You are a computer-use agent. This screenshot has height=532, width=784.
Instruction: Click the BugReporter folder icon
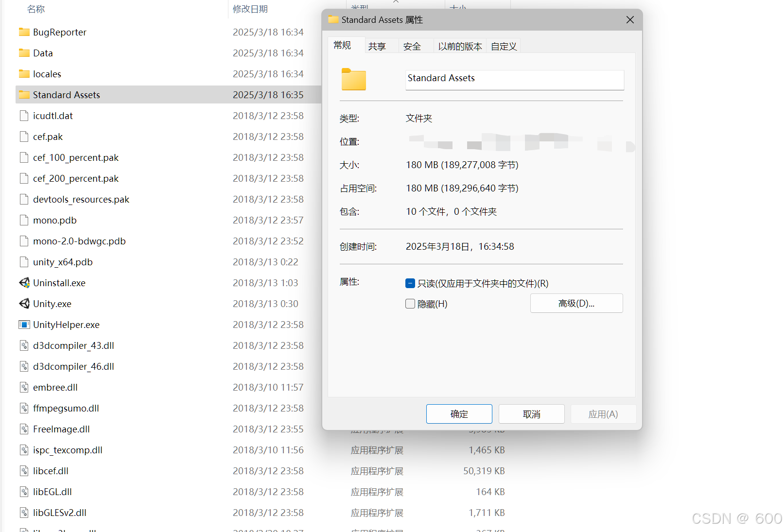(x=24, y=32)
